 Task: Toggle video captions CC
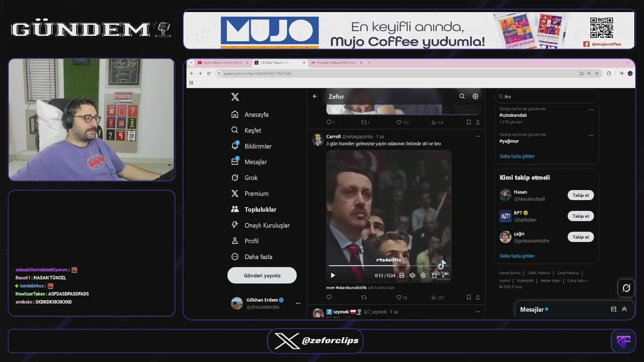tap(401, 275)
